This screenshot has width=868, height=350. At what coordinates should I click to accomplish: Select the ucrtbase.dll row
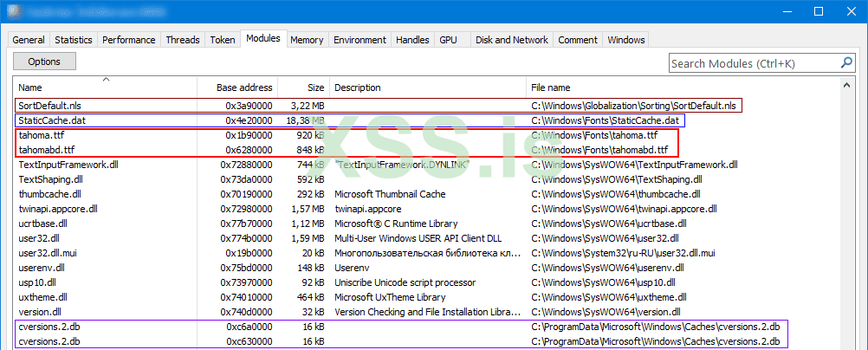click(426, 224)
